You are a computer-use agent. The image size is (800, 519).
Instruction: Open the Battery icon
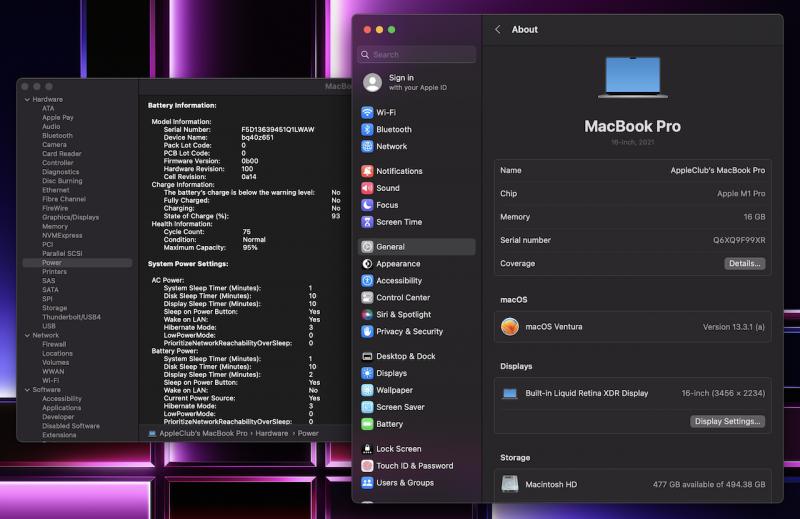[x=367, y=424]
